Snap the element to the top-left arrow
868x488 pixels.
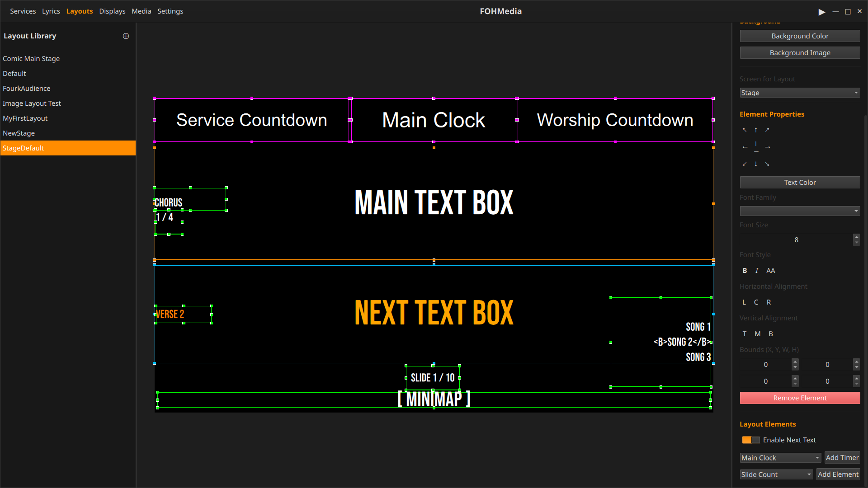click(x=745, y=130)
